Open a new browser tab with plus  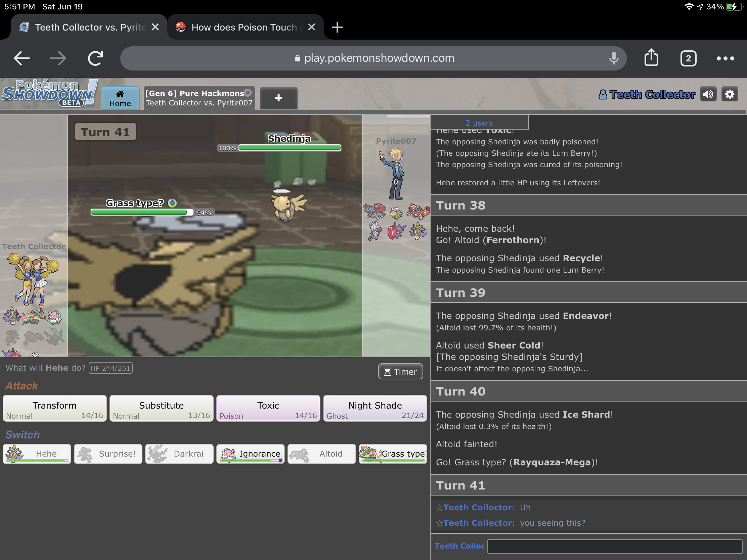point(337,27)
